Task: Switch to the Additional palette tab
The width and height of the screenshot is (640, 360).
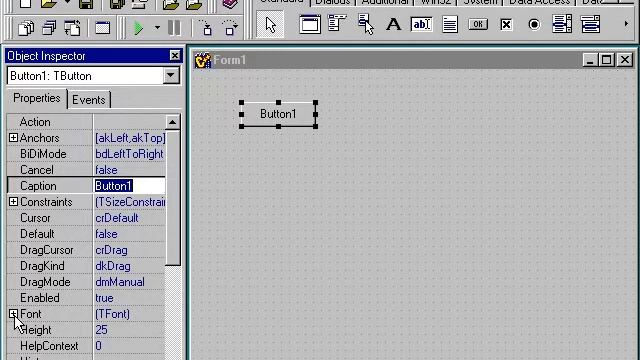Action: (384, 2)
